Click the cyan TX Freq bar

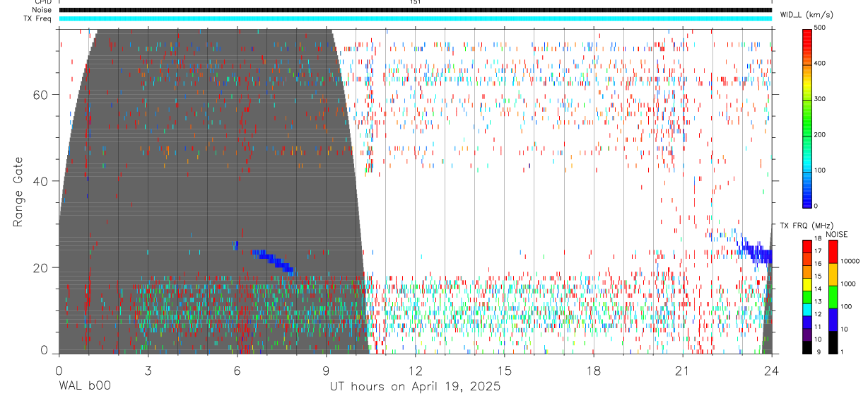pos(415,18)
